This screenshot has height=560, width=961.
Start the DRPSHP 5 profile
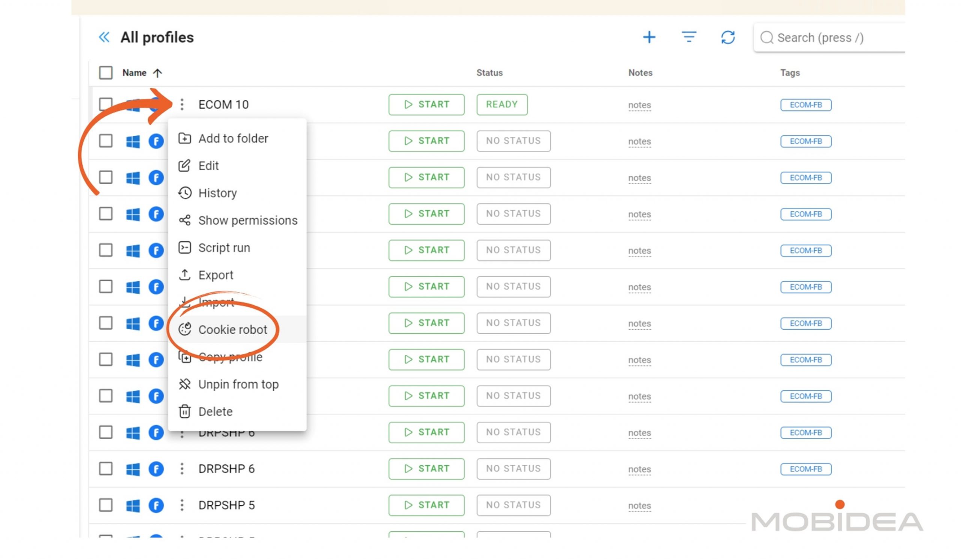(x=426, y=505)
